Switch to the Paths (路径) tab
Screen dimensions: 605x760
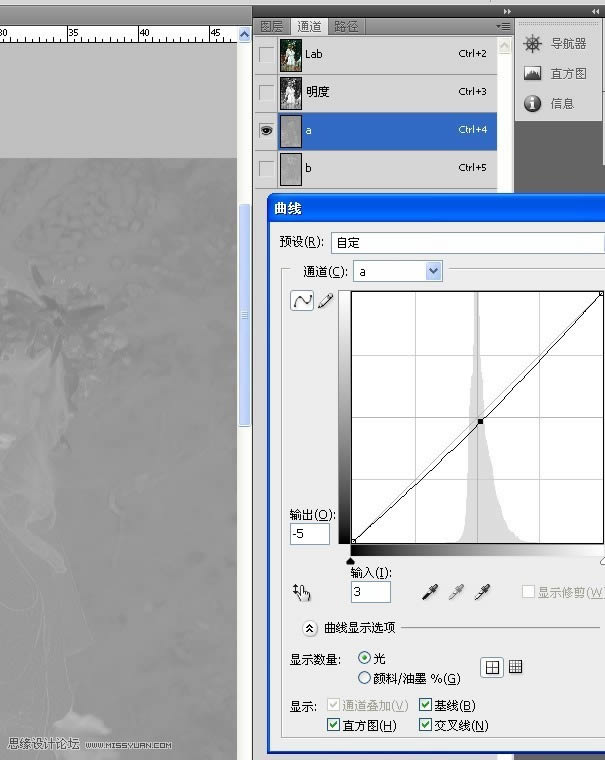coord(346,26)
